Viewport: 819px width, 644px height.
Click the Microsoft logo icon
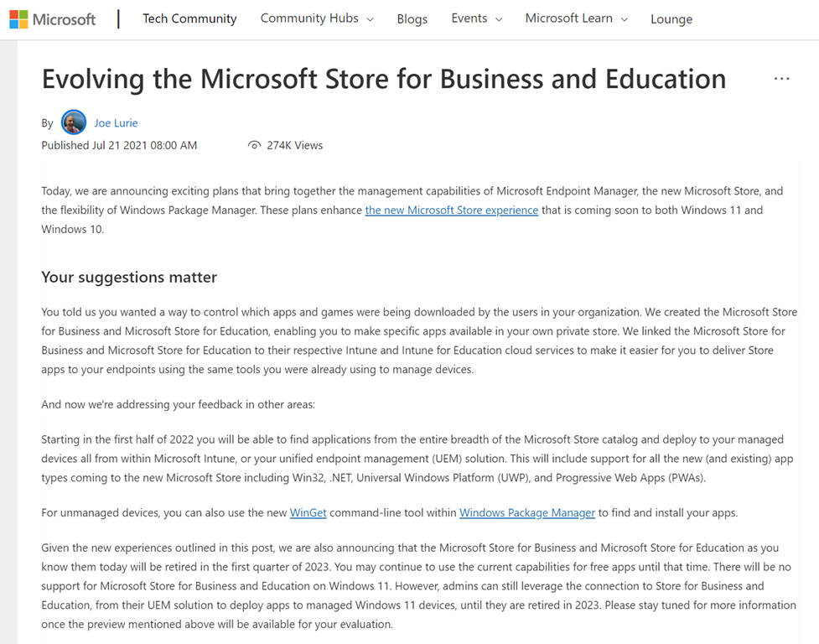tap(18, 18)
